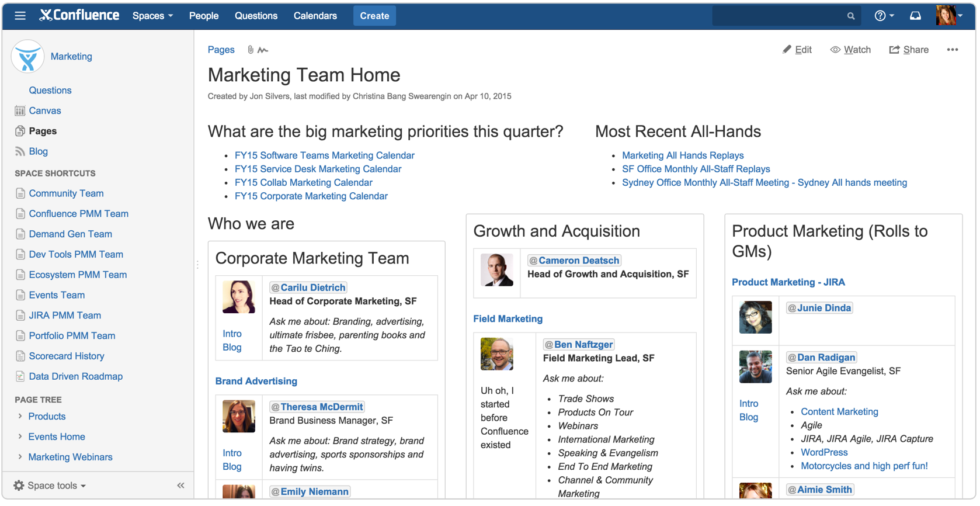Screen dimensions: 980x506
Task: Click Cameron Deatsch's profile photo
Action: coord(496,270)
